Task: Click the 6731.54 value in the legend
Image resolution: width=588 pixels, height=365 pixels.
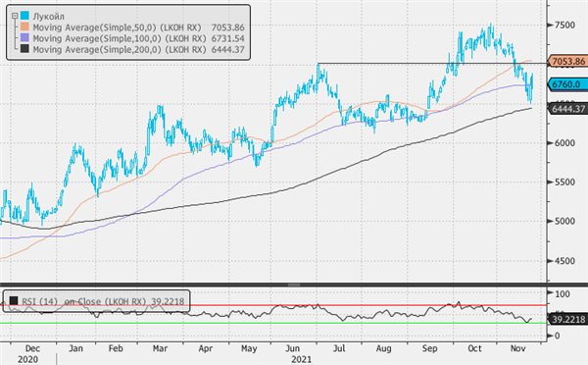Action: click(227, 38)
